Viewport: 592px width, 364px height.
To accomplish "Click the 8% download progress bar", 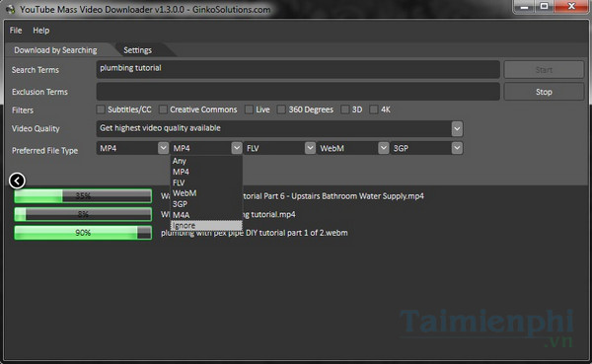I will click(x=83, y=214).
